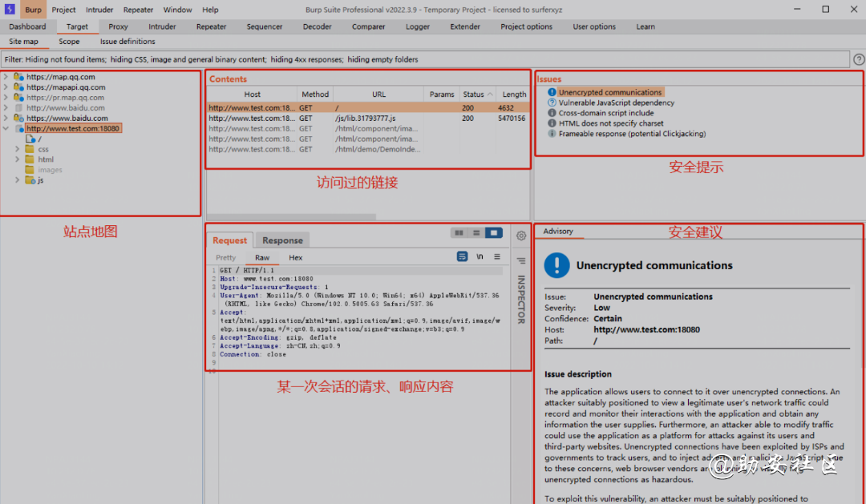
Task: Expand the https://www.baidu.com tree node
Action: [x=6, y=118]
